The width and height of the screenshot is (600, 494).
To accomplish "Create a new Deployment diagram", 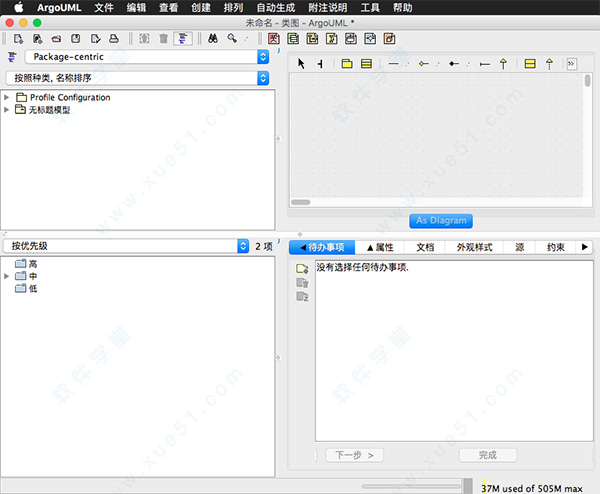I will coord(390,39).
